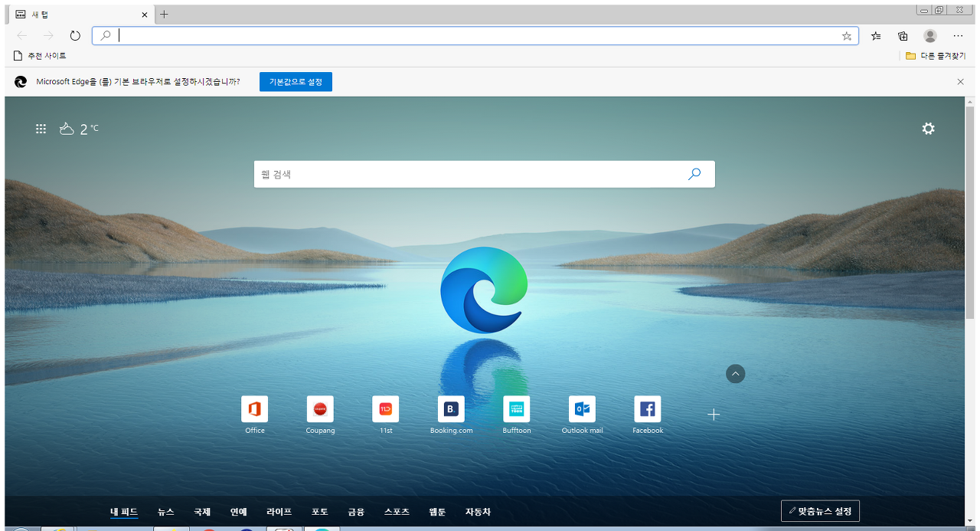
Task: Open the Favorites list icon in toolbar
Action: pyautogui.click(x=876, y=35)
